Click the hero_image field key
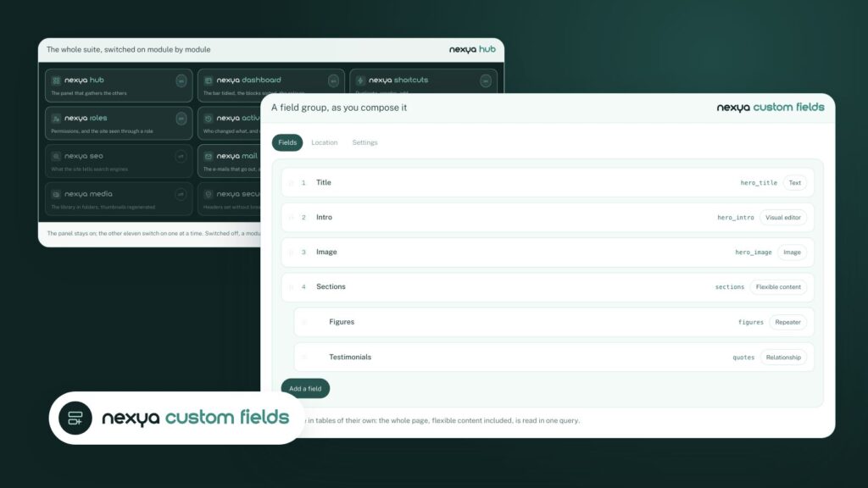 (x=754, y=252)
